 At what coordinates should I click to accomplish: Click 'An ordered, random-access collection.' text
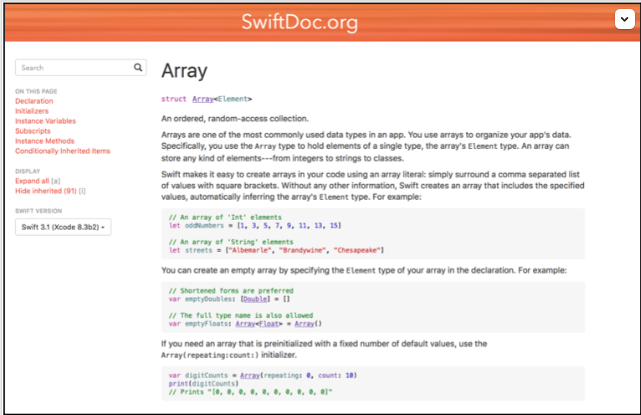pos(235,119)
